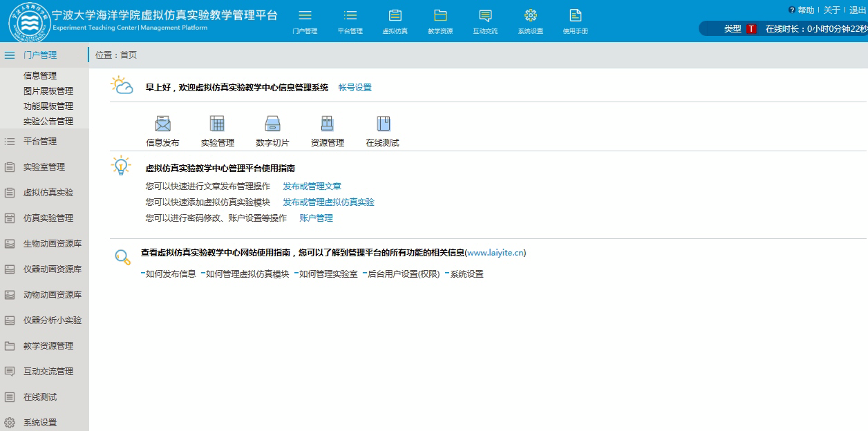Image resolution: width=868 pixels, height=431 pixels.
Task: Launch the 在线测试 book icon
Action: coord(383,124)
